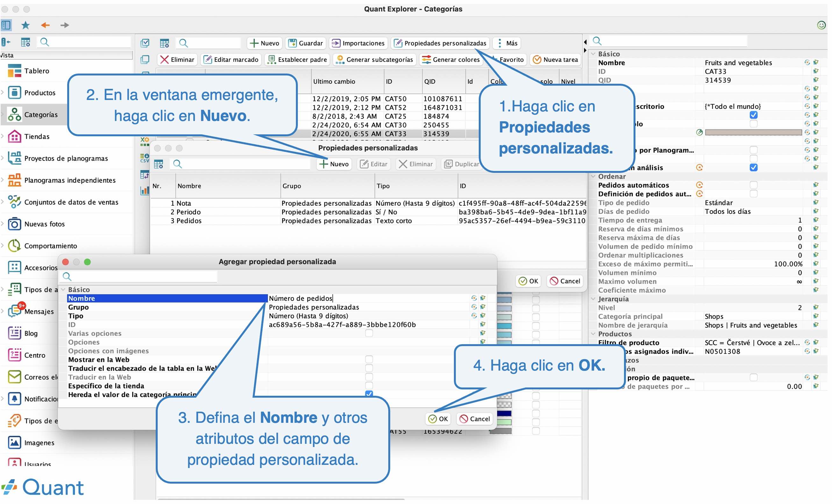Collapse the Productos section in properties panel
The width and height of the screenshot is (832, 504).
coord(593,334)
